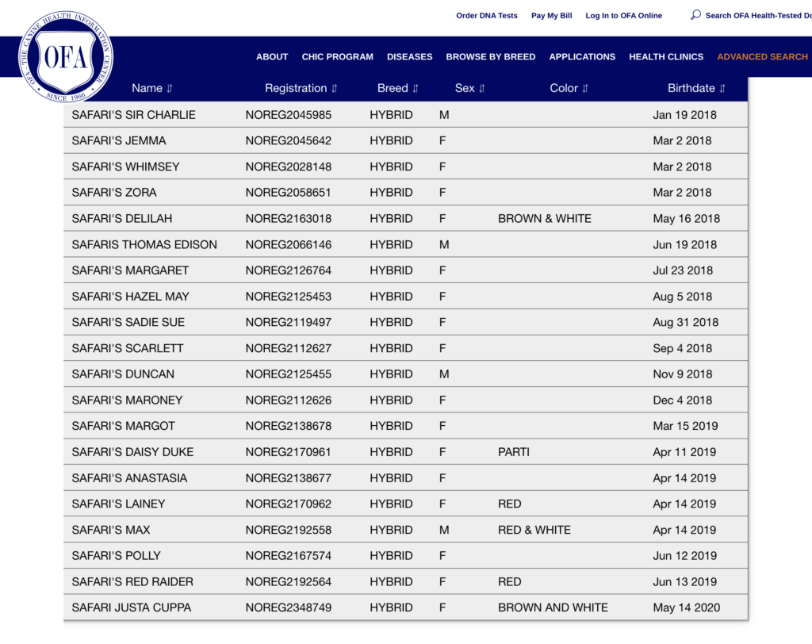The image size is (812, 644).
Task: Click the PARTI color cell
Action: (514, 452)
